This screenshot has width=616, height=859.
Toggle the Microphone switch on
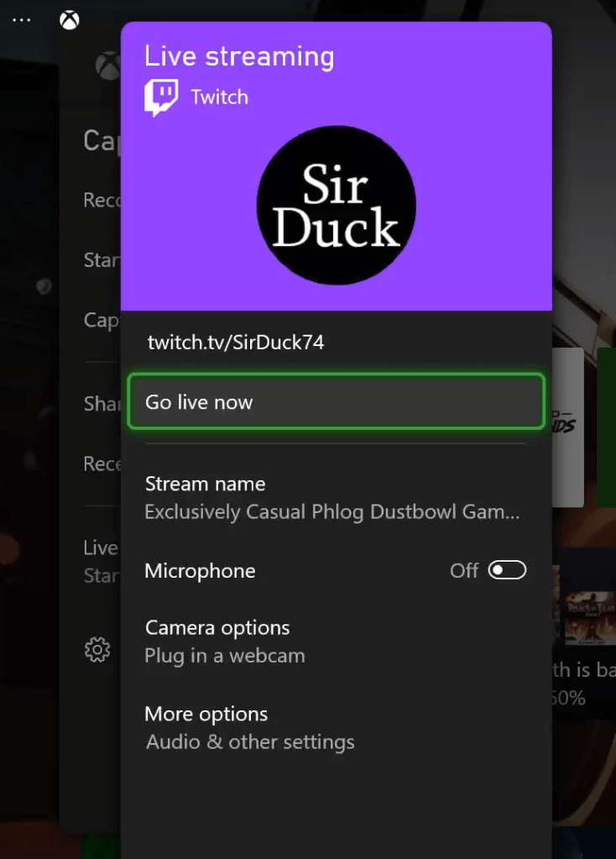click(507, 570)
